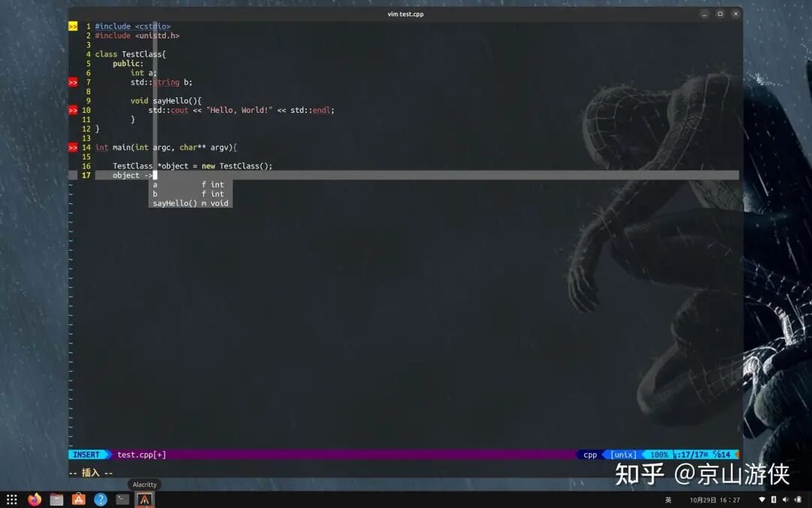Click the yellow warning sign on line 1
The image size is (812, 508).
pos(73,26)
